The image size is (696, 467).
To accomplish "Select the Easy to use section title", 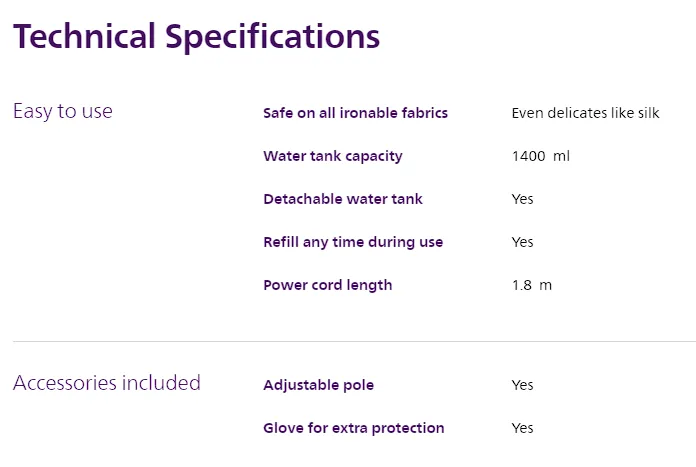I will pos(62,111).
